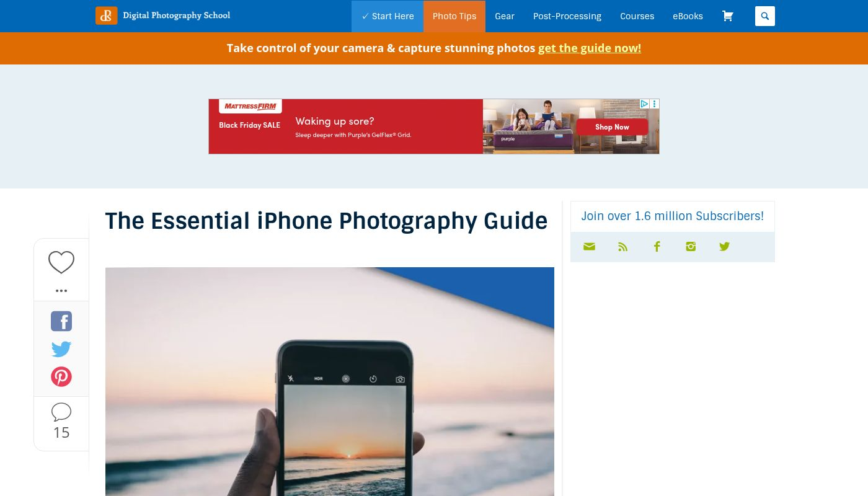Screen dimensions: 868x496
Task: Pin article with Pinterest icon
Action: pyautogui.click(x=61, y=376)
